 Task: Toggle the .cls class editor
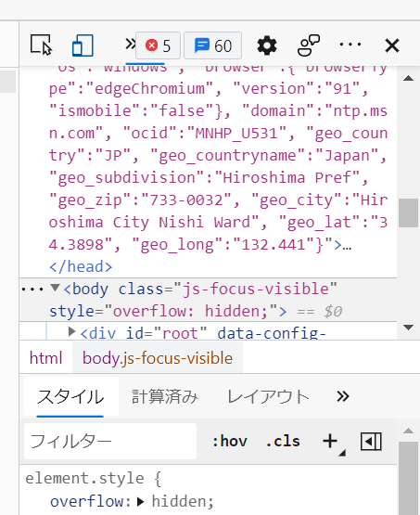tap(283, 441)
